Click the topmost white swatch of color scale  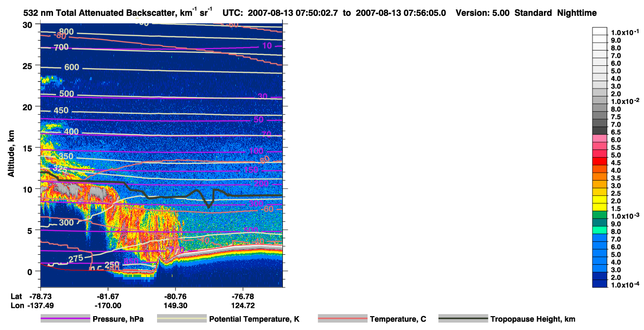pyautogui.click(x=600, y=31)
